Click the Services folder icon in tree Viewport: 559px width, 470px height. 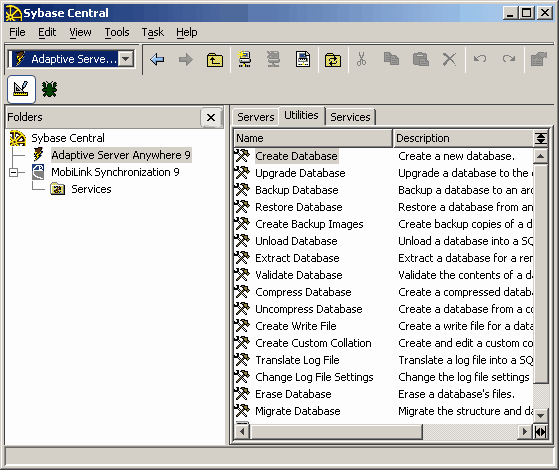[x=57, y=189]
